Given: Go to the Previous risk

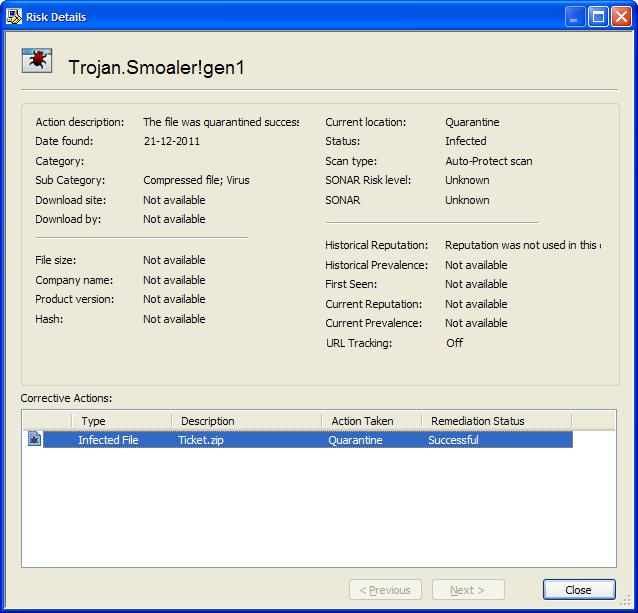Looking at the screenshot, I should pos(385,590).
